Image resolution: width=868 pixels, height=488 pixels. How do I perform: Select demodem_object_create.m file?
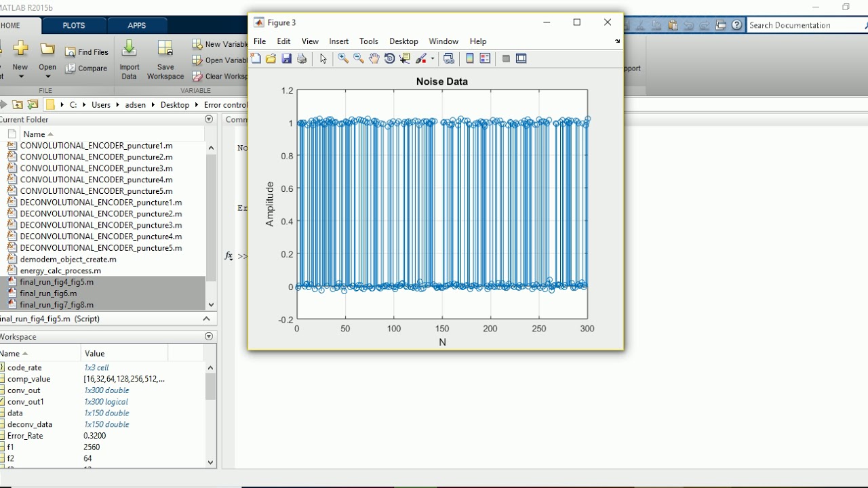[68, 259]
